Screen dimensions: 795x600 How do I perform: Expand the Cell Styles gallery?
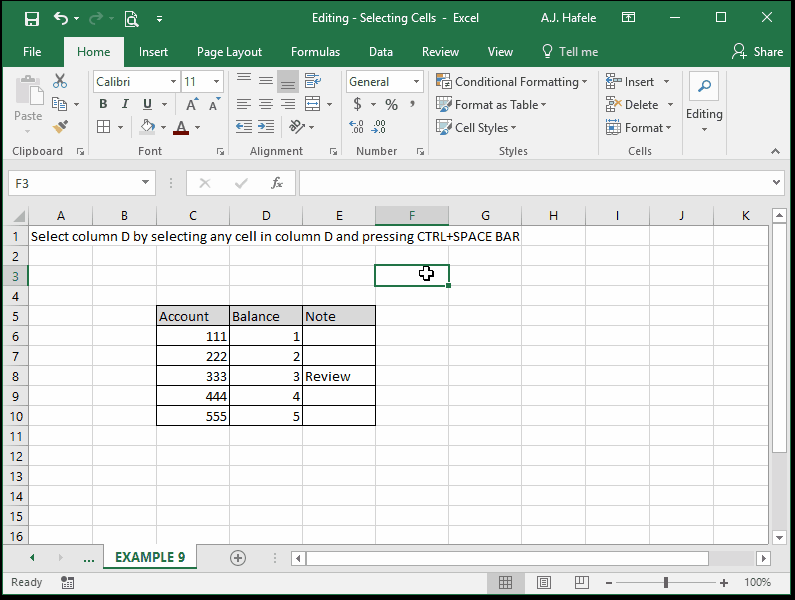(x=476, y=127)
